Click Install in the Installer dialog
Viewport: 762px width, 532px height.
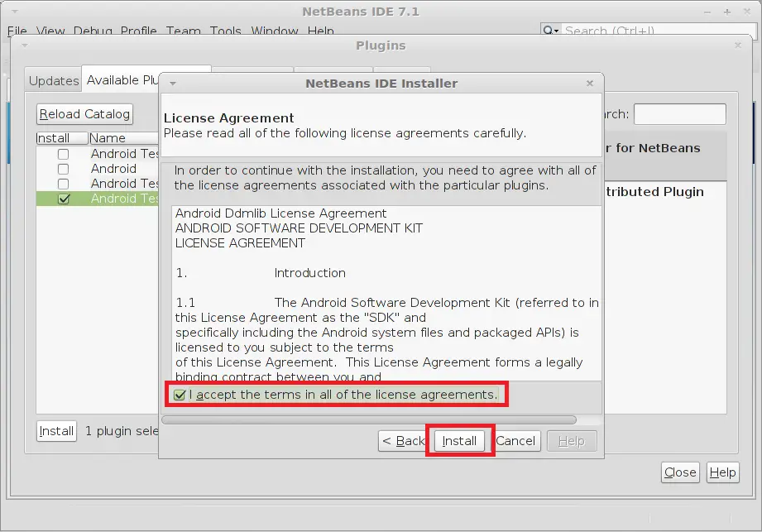click(x=459, y=441)
